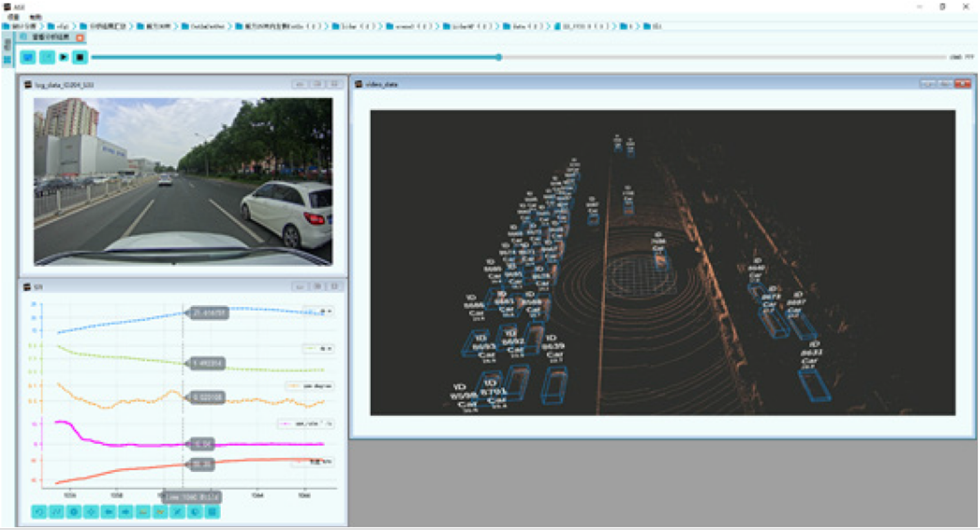The height and width of the screenshot is (530, 980).
Task: Click the time readout after the progress bar
Action: point(961,57)
